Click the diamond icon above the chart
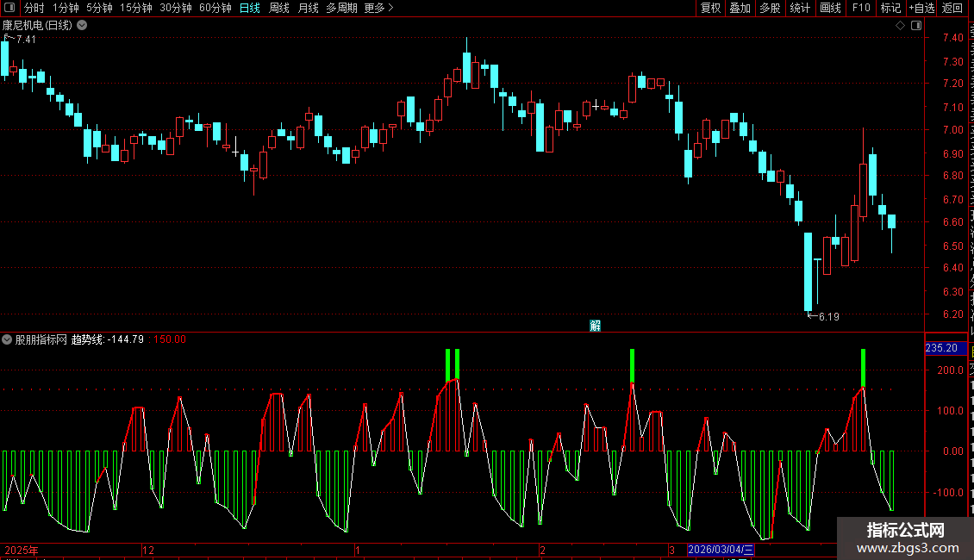Screen dimensions: 974x560 click(x=900, y=26)
